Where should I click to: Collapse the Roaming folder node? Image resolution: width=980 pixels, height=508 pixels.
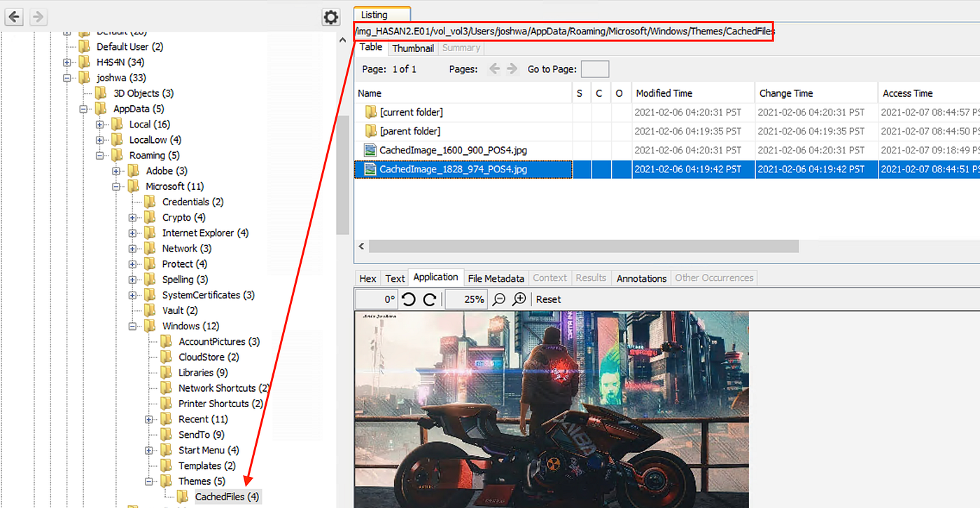click(x=99, y=156)
